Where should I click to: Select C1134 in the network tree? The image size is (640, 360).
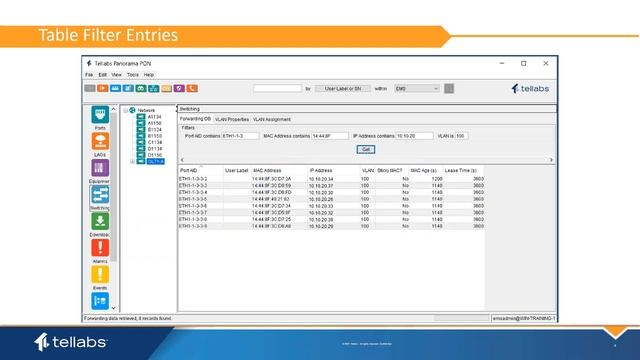(154, 142)
